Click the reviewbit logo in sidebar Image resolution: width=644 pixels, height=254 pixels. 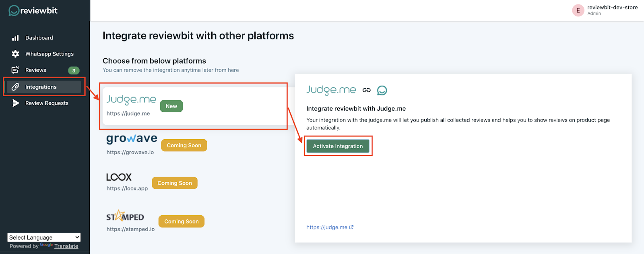(x=33, y=11)
